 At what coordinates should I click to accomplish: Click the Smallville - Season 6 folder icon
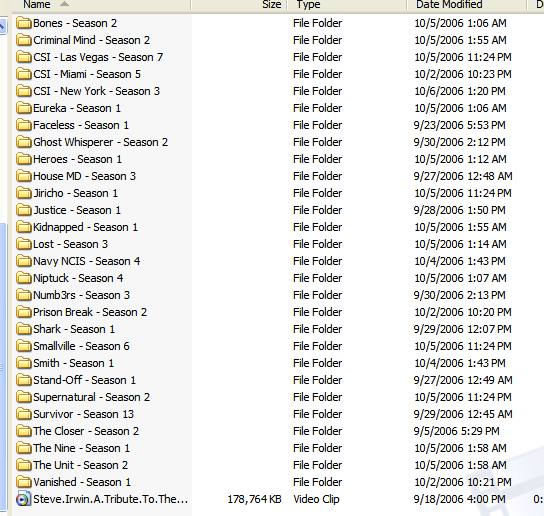click(24, 346)
